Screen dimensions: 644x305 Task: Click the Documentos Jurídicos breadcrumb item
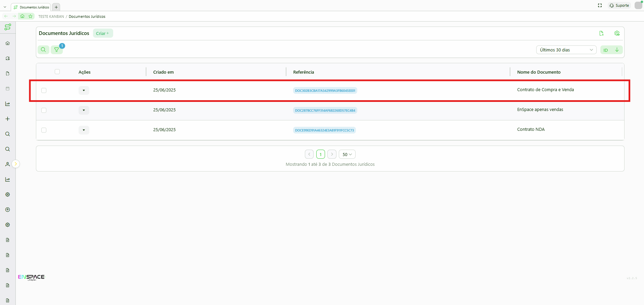[x=87, y=16]
